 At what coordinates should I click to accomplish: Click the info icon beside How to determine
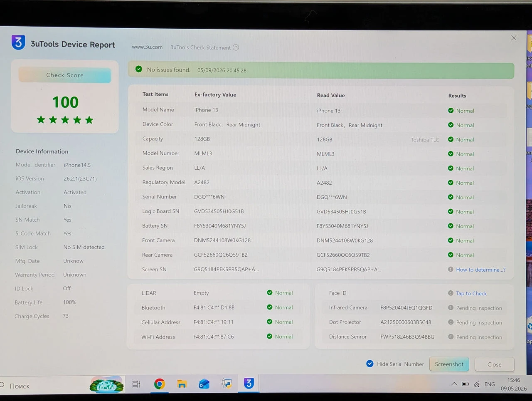(451, 269)
